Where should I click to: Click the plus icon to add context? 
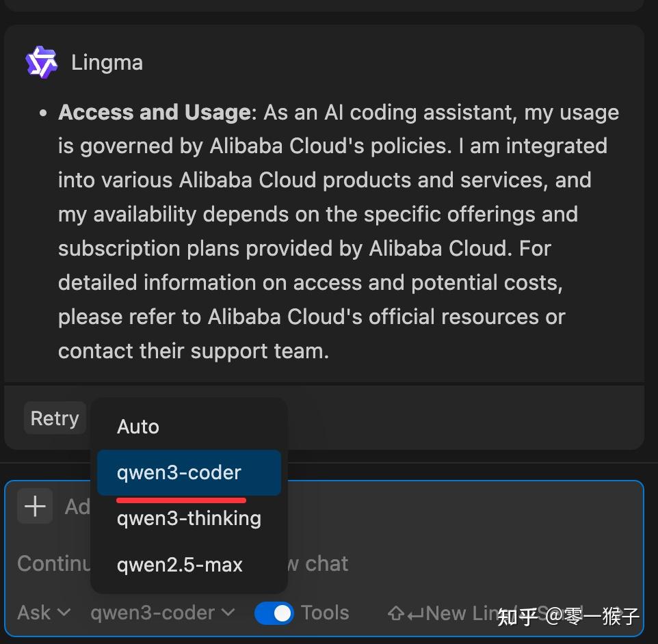34,506
